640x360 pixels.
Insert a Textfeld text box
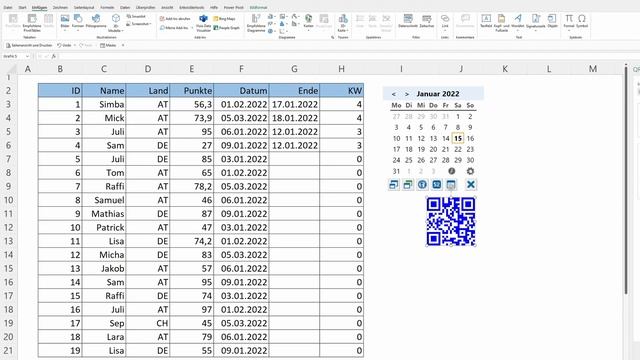(486, 21)
